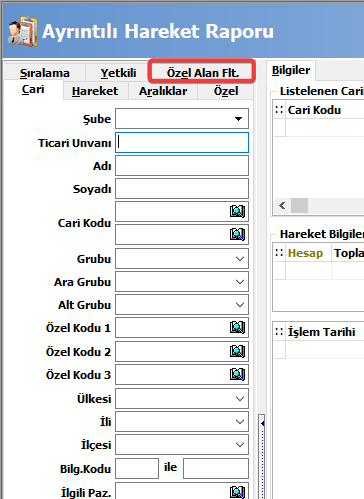Click the first Bilg.Kodu input box

(137, 468)
